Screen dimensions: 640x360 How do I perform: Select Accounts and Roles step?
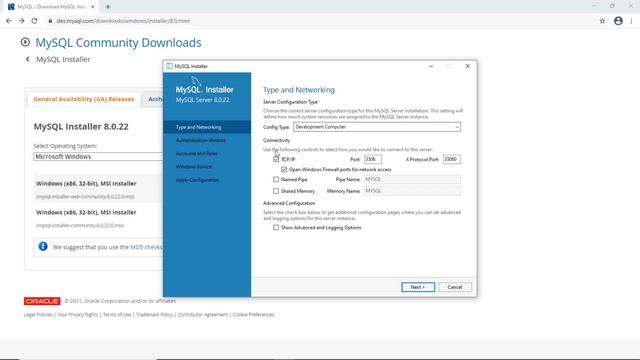197,153
